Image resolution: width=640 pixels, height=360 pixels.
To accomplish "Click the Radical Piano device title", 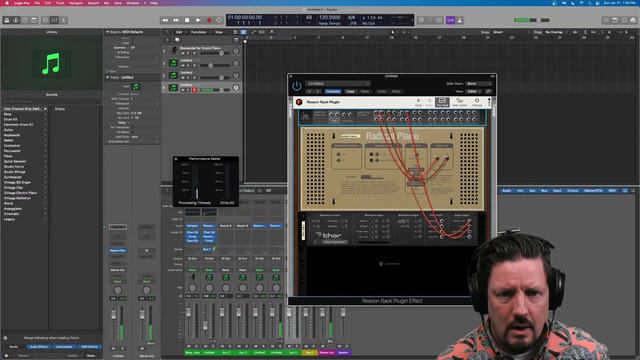I will click(x=392, y=136).
